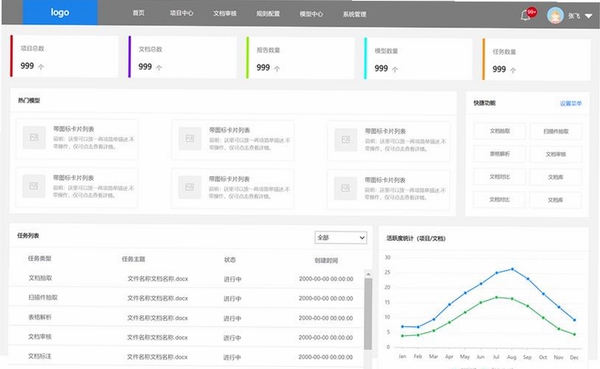Click 进行中 status in the 扫描件抽取 row
Image resolution: width=600 pixels, height=369 pixels.
click(x=232, y=299)
